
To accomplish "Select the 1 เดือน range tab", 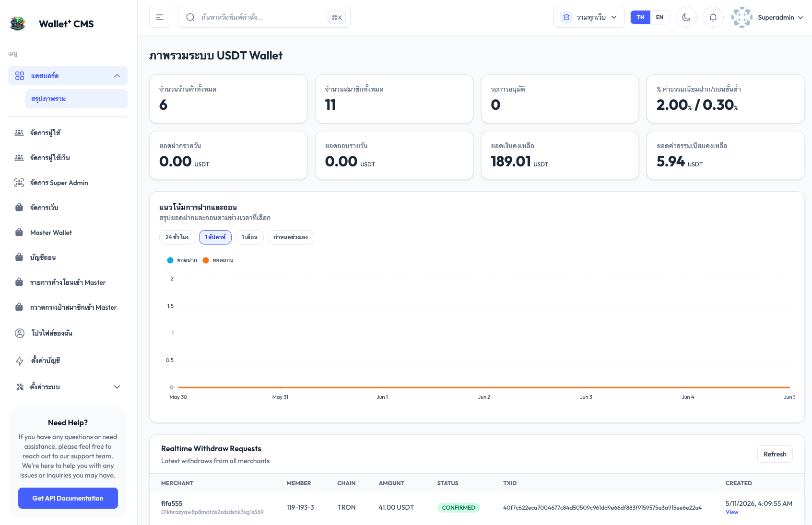I will 249,237.
